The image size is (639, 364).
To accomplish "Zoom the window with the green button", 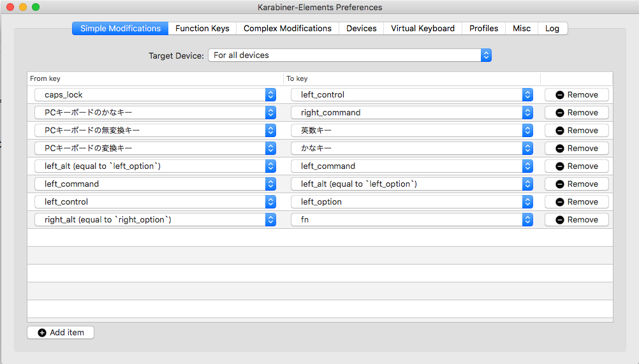I will pyautogui.click(x=36, y=7).
